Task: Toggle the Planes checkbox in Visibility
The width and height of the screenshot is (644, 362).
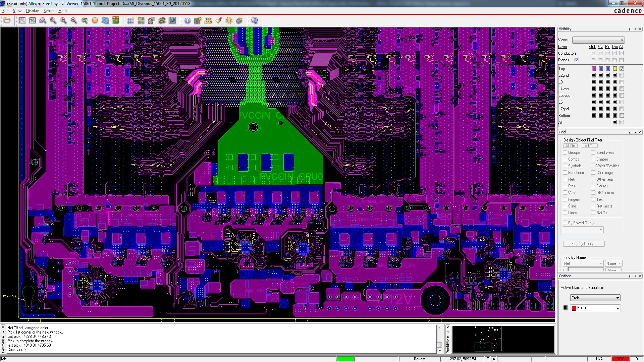Action: point(577,60)
